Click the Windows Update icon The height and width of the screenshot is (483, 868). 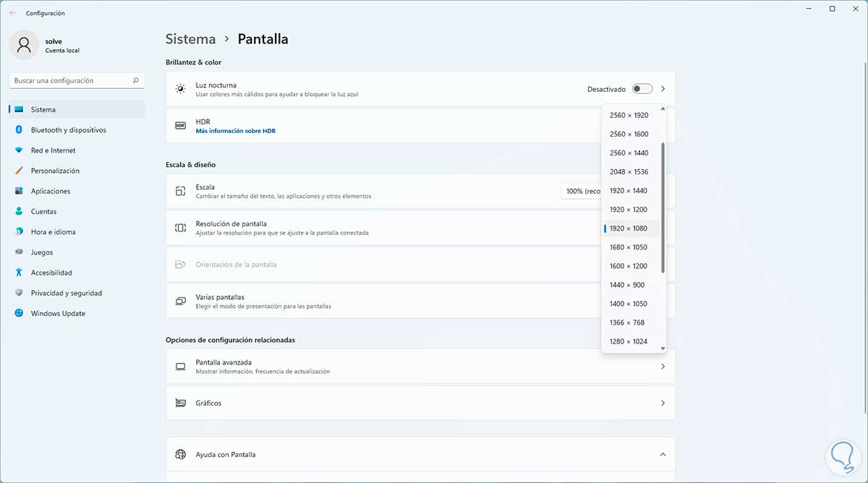pyautogui.click(x=19, y=313)
